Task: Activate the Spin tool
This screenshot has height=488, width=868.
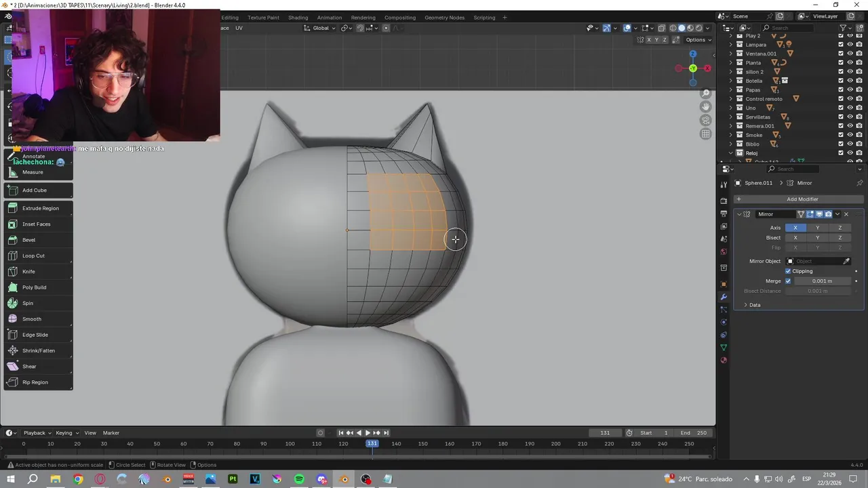Action: point(38,303)
